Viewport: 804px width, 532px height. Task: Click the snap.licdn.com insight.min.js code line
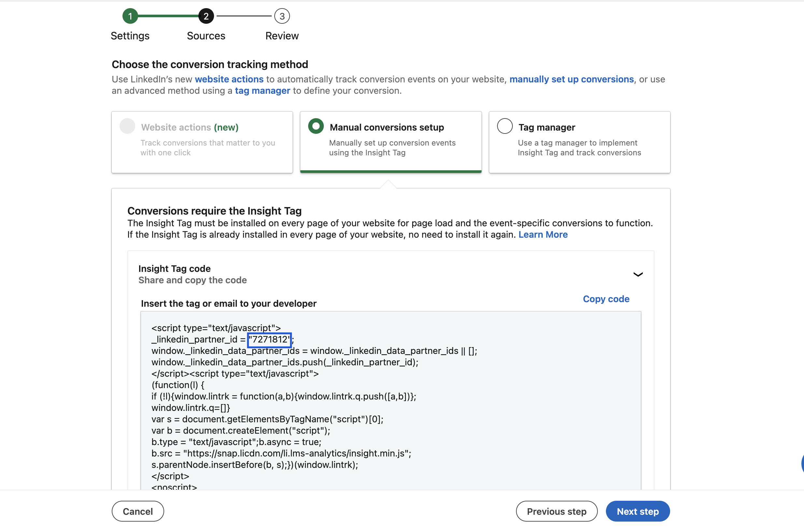coord(281,453)
